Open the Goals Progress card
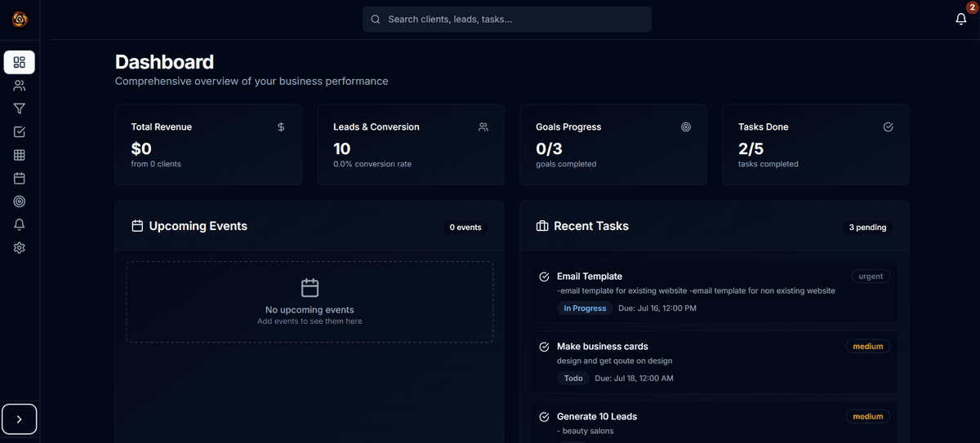This screenshot has height=443, width=980. coord(613,144)
